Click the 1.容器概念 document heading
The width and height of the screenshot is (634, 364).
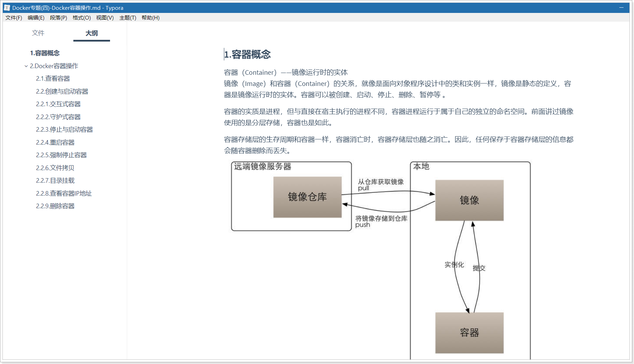coord(247,54)
